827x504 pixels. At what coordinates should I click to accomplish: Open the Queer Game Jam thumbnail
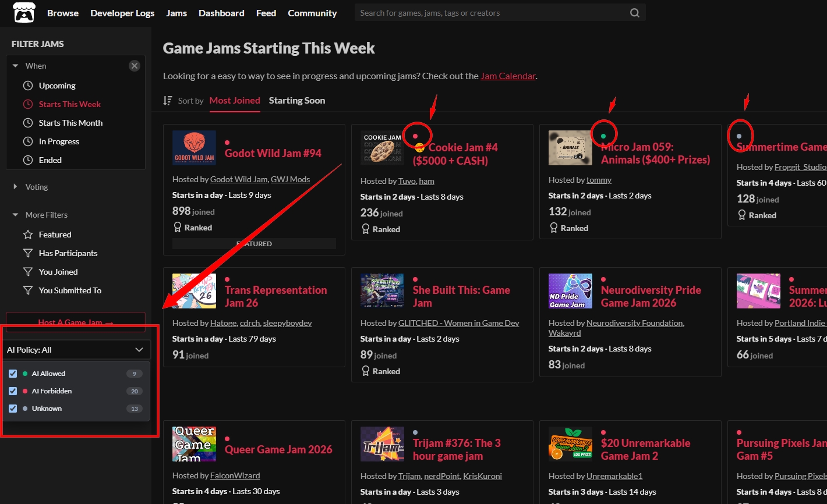click(x=194, y=444)
